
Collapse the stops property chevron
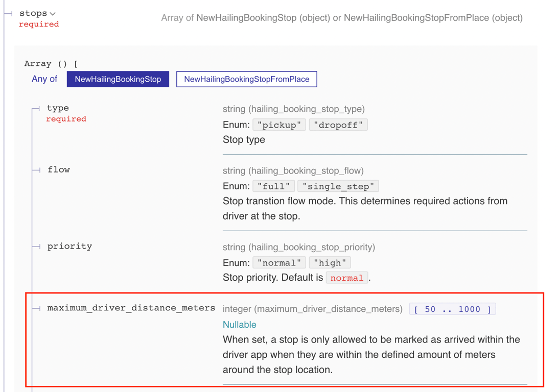click(53, 14)
